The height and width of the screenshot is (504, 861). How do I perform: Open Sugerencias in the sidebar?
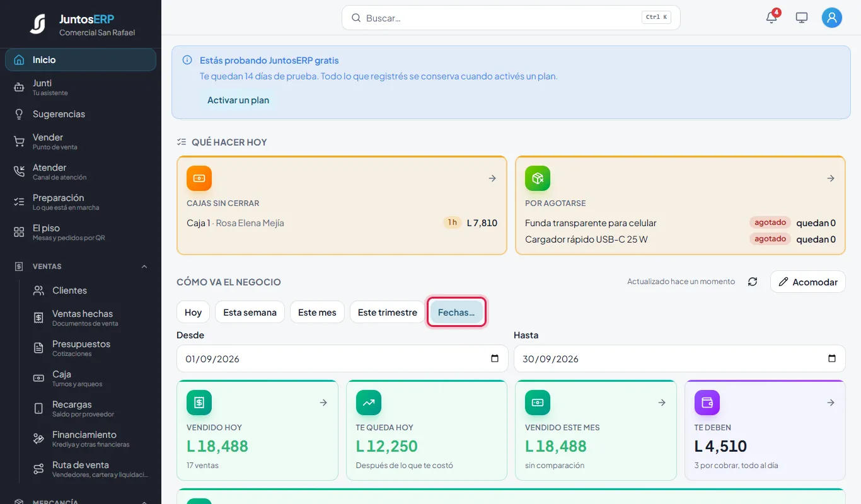tap(81, 114)
